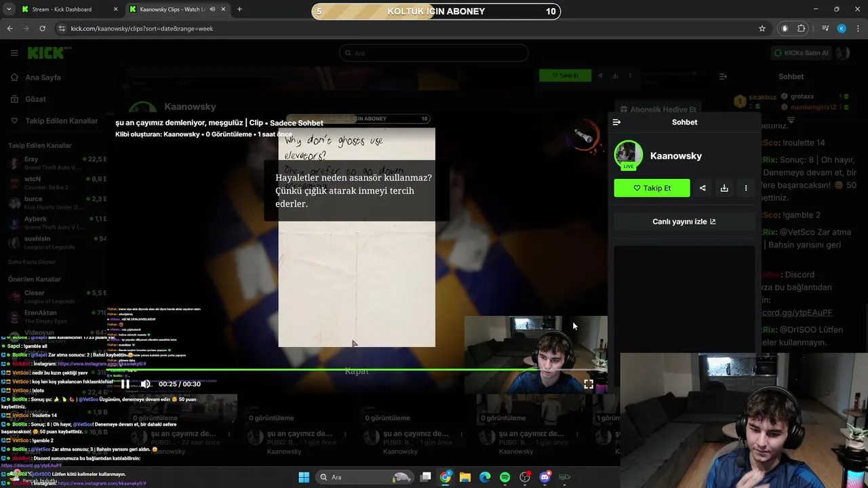Screen dimensions: 868x488
Task: Focus the Kick Ara search field
Action: [434, 53]
